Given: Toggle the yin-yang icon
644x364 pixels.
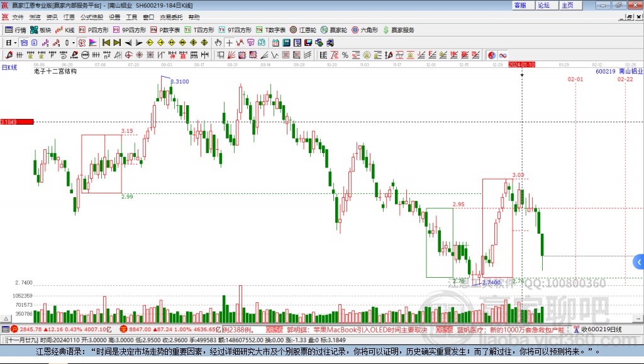Looking at the screenshot, I should coord(492,55).
